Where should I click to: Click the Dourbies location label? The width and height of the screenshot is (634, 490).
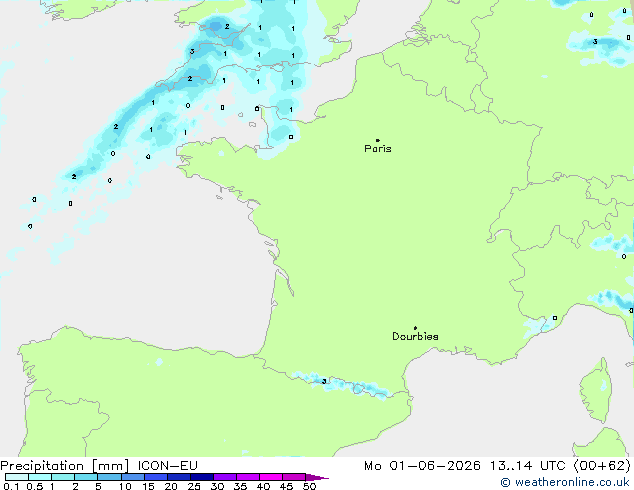click(x=415, y=336)
